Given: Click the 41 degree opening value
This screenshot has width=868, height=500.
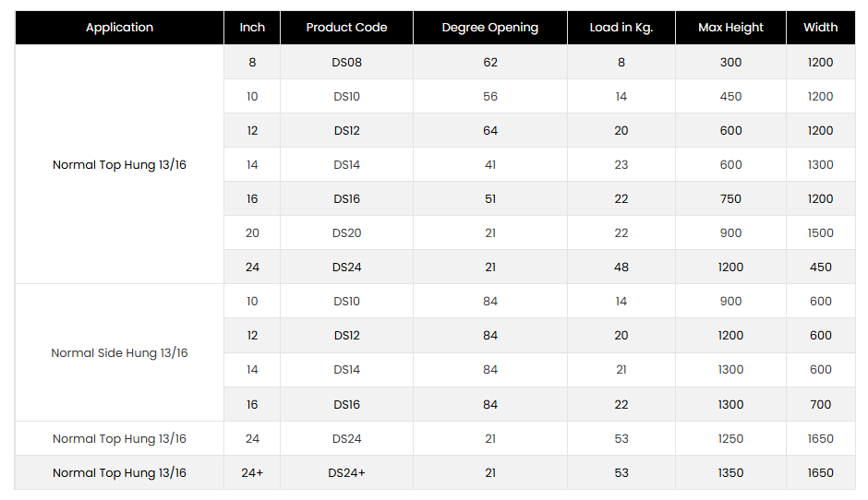Looking at the screenshot, I should point(489,165).
